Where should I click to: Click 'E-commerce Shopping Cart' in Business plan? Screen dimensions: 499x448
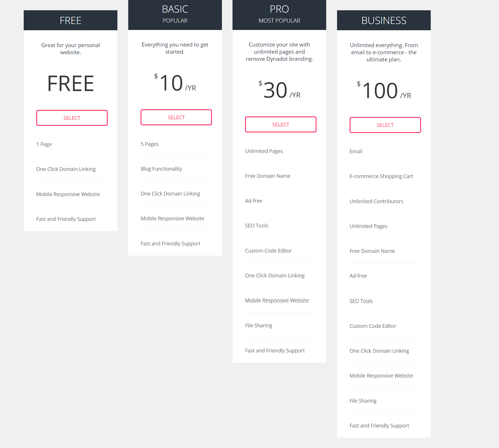point(381,176)
